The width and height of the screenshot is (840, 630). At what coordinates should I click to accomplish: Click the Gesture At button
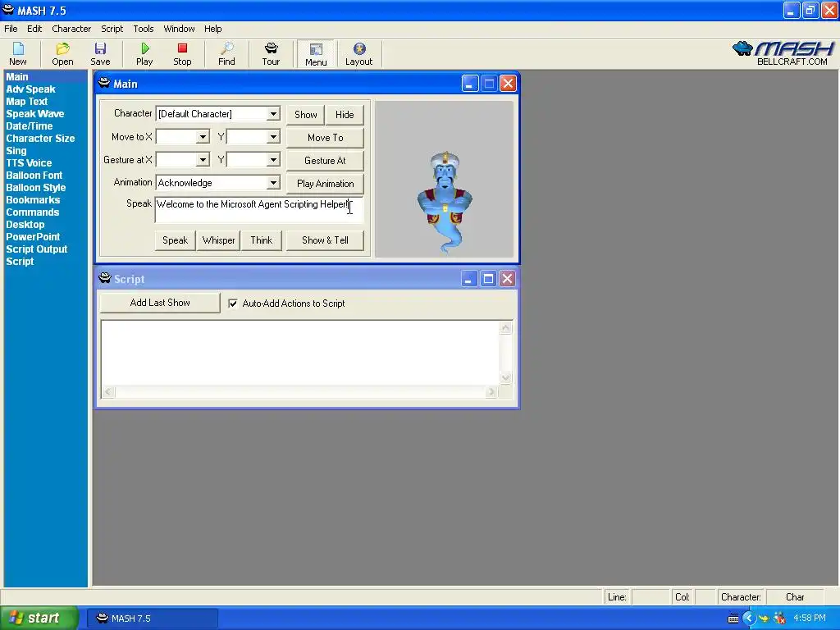(x=325, y=161)
